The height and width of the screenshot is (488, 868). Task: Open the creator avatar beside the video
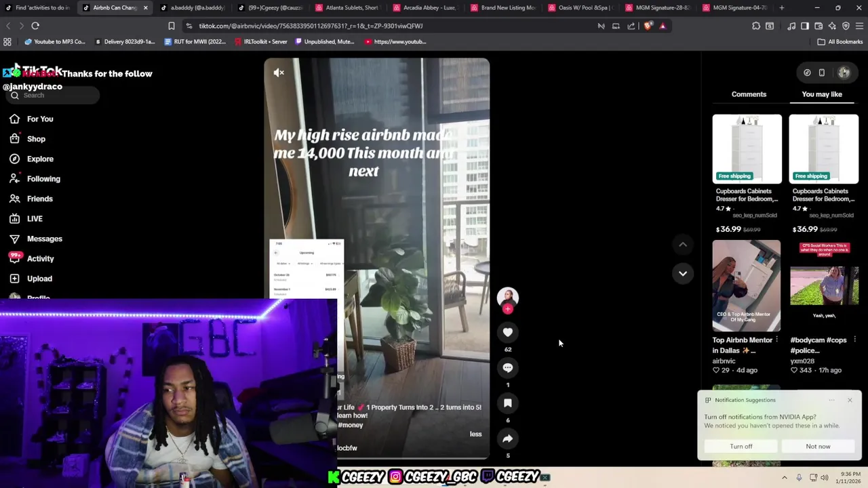coord(508,297)
